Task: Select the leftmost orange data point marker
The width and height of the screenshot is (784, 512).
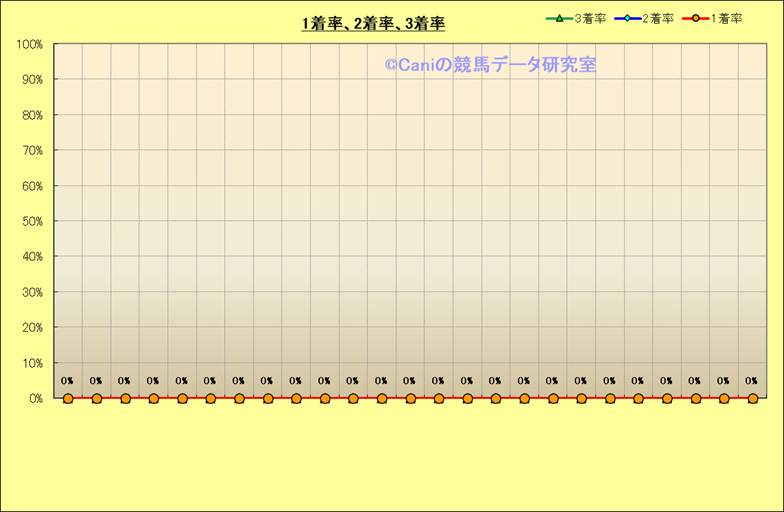Action: 68,398
